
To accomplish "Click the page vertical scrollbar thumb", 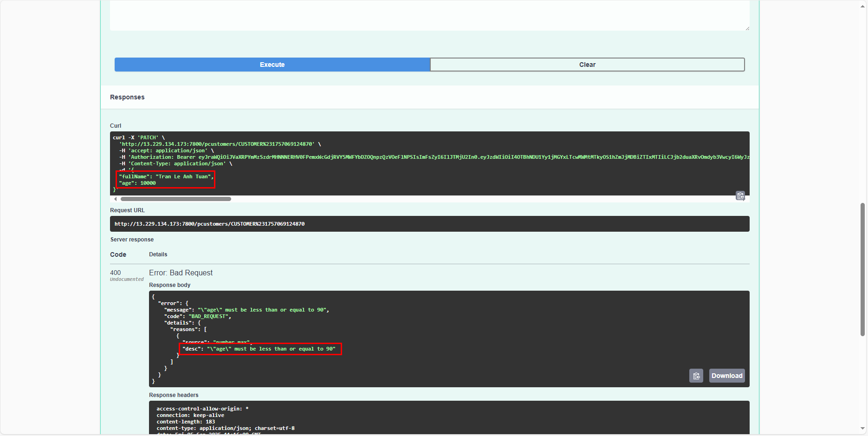I will [x=862, y=269].
